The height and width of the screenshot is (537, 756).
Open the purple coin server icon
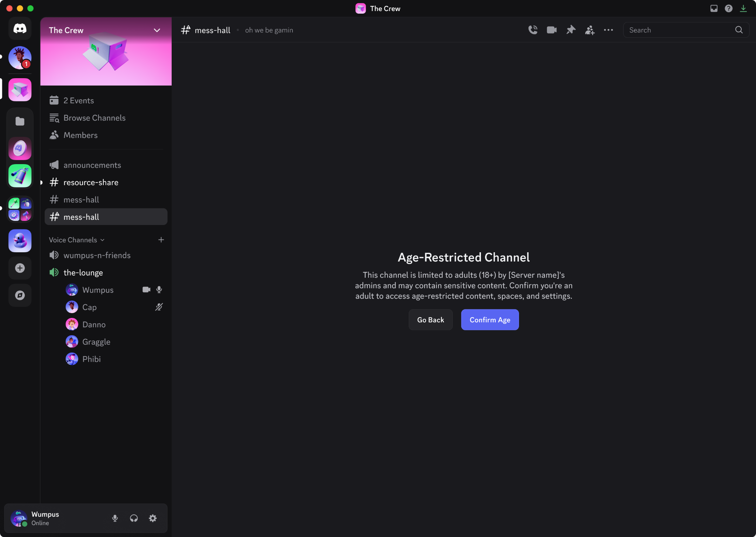pos(20,149)
